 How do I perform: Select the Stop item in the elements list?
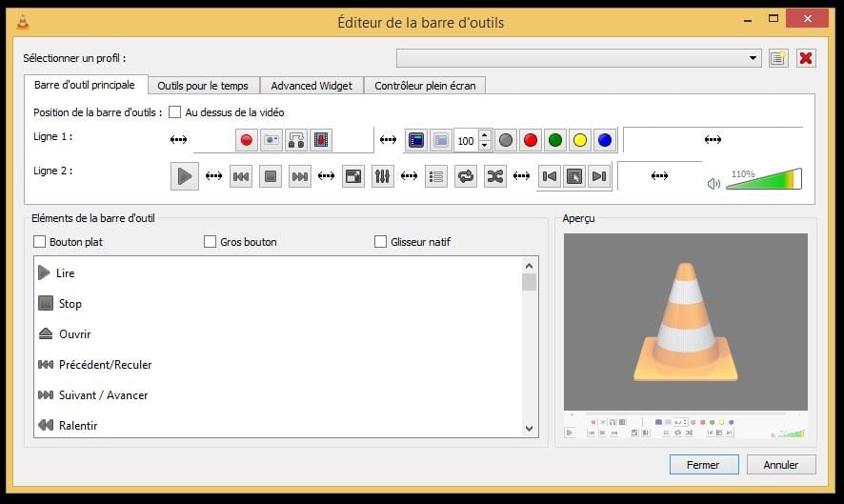pos(277,304)
